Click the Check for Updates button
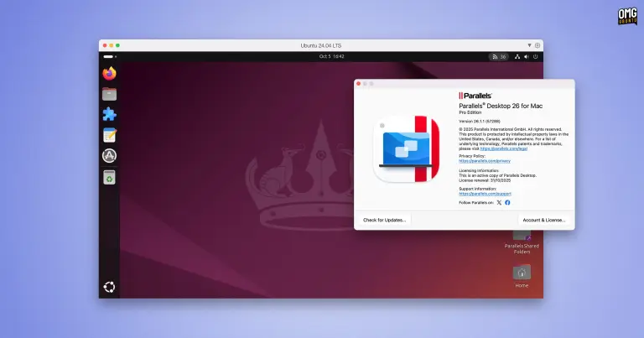Viewport: 644px width, 338px height. click(384, 220)
